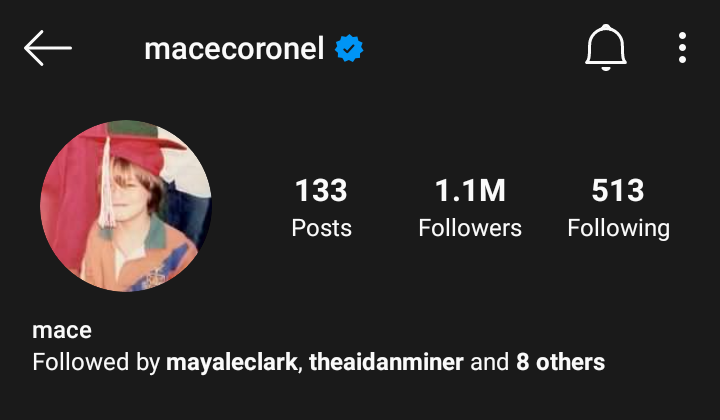Tap the Followed by text
Viewport: 720px width, 420px height.
96,363
